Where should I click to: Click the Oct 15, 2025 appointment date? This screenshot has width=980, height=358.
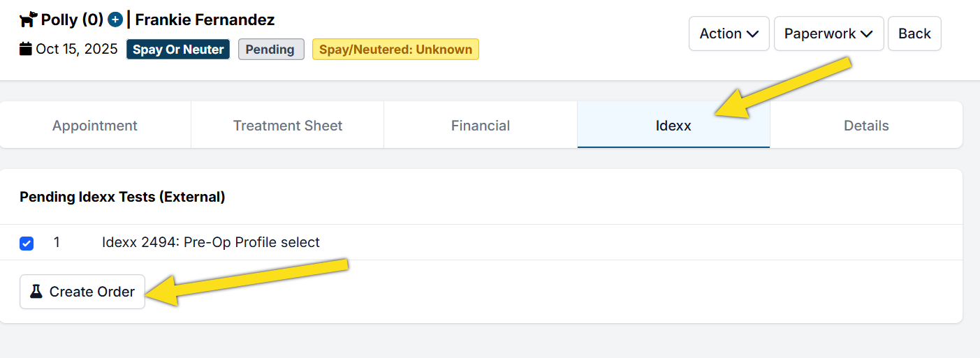[76, 49]
